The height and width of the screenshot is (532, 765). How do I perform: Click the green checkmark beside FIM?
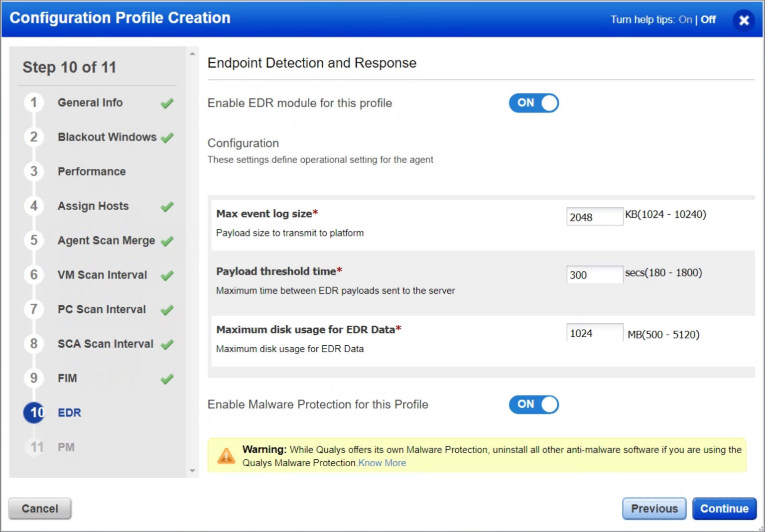(x=167, y=379)
